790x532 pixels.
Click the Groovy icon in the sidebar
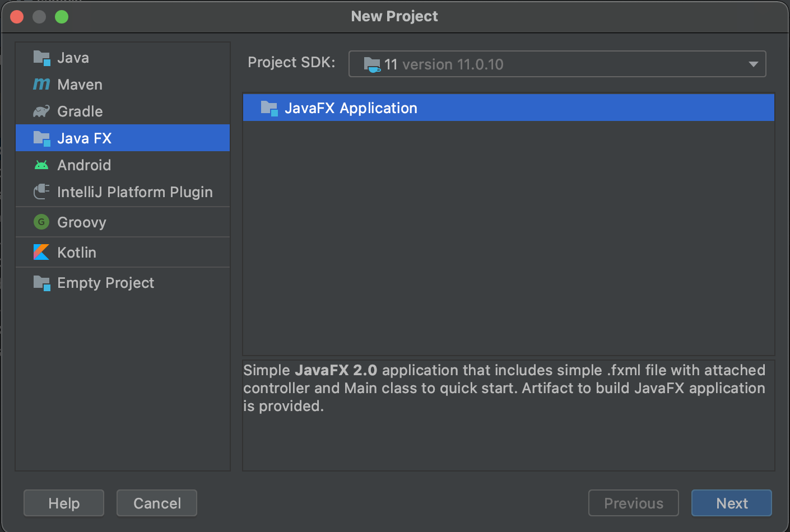tap(41, 222)
